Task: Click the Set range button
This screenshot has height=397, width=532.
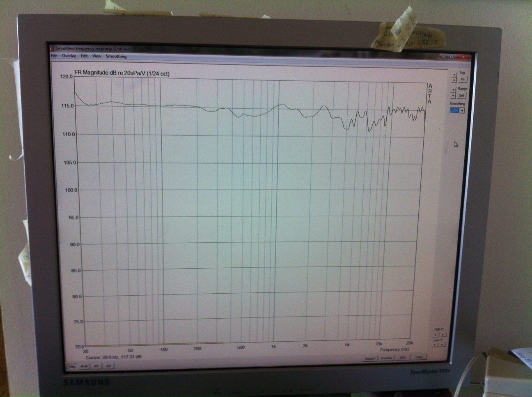Action: (x=461, y=96)
